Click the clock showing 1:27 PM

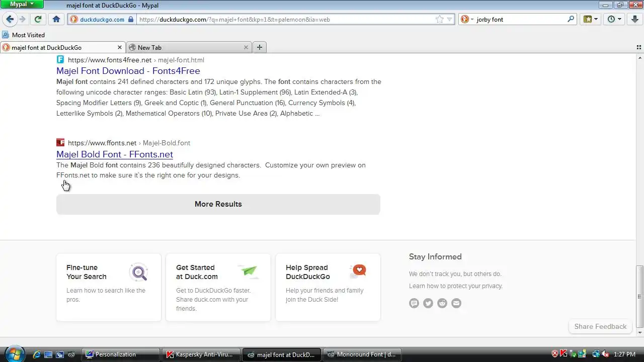pos(624,354)
